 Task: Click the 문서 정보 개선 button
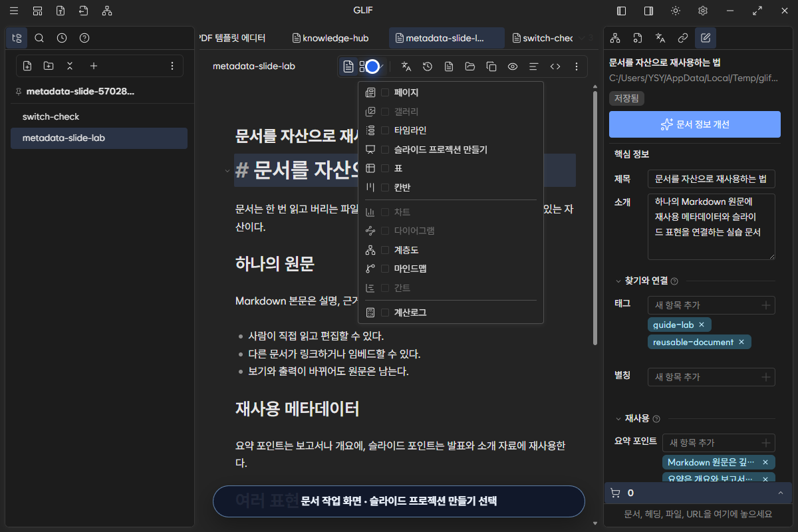point(695,124)
